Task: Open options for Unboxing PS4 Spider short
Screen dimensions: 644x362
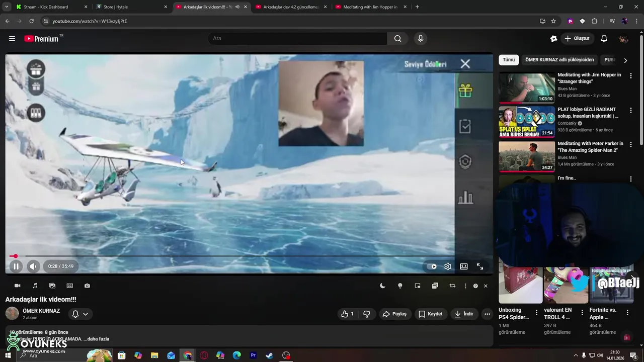Action: click(536, 312)
